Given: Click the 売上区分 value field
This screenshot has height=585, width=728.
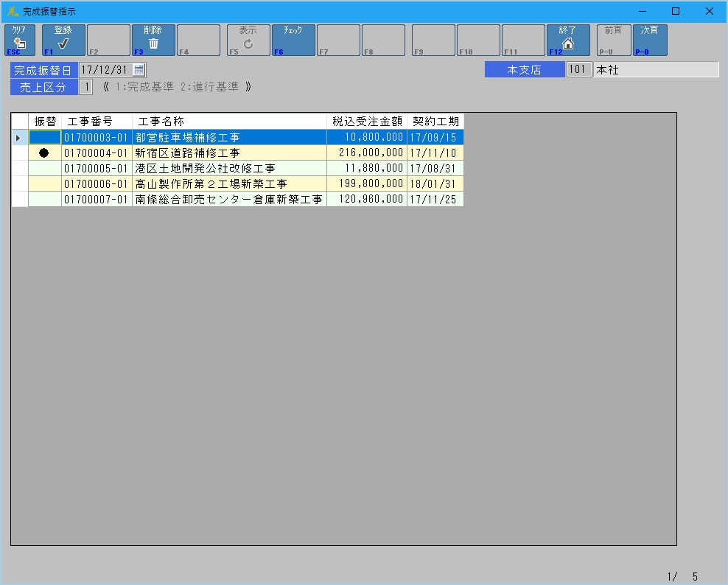Looking at the screenshot, I should pos(85,87).
